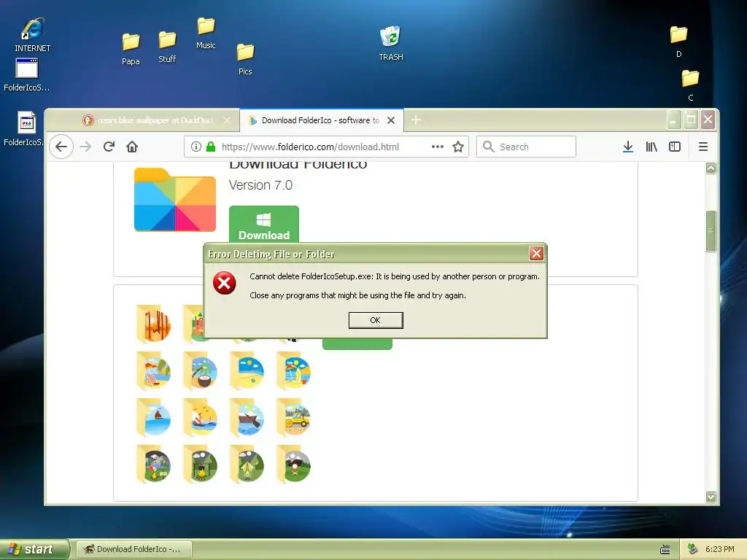The width and height of the screenshot is (747, 560).
Task: Switch to the DuckDuckGo wallpaper tab
Action: pos(155,120)
